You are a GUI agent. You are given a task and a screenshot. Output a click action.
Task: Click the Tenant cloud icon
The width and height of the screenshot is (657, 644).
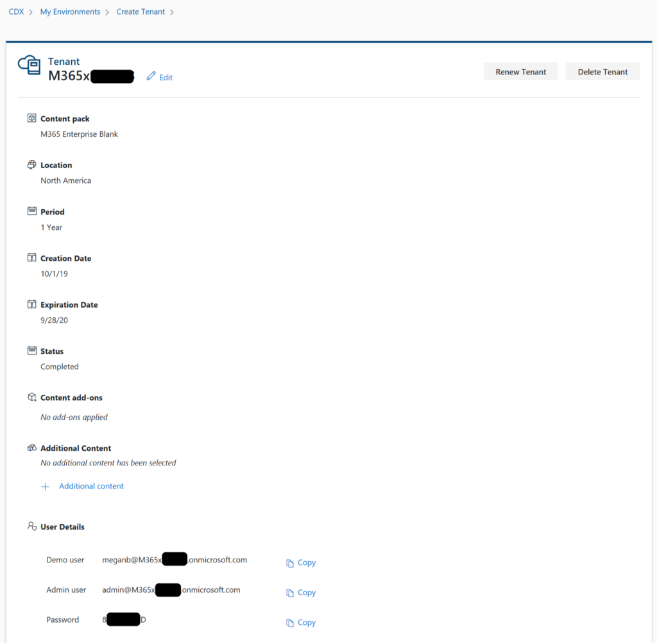tap(29, 65)
